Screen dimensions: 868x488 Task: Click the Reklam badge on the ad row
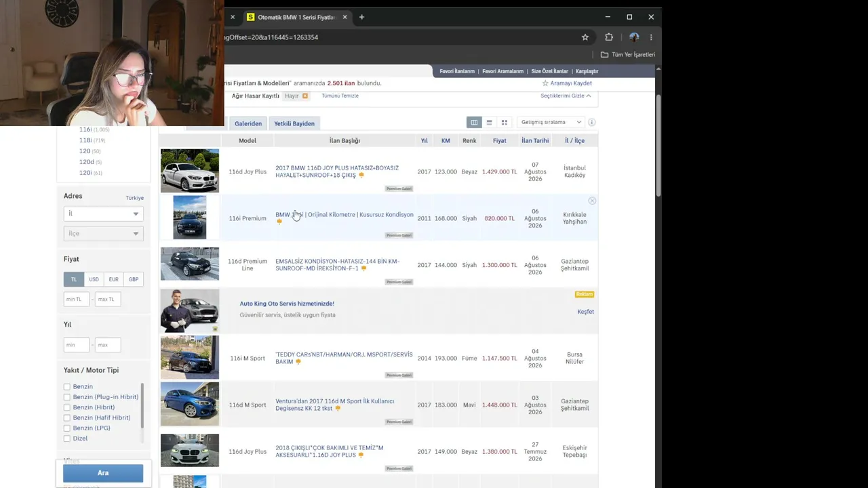pyautogui.click(x=585, y=294)
